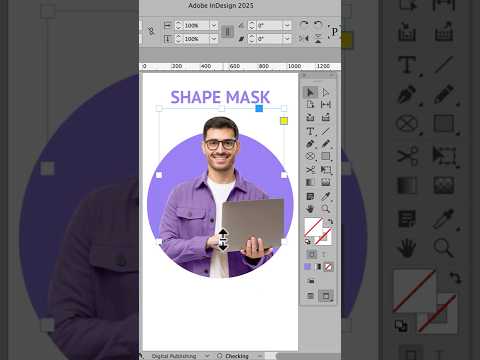Activate the Eyedropper tool

coord(325,196)
